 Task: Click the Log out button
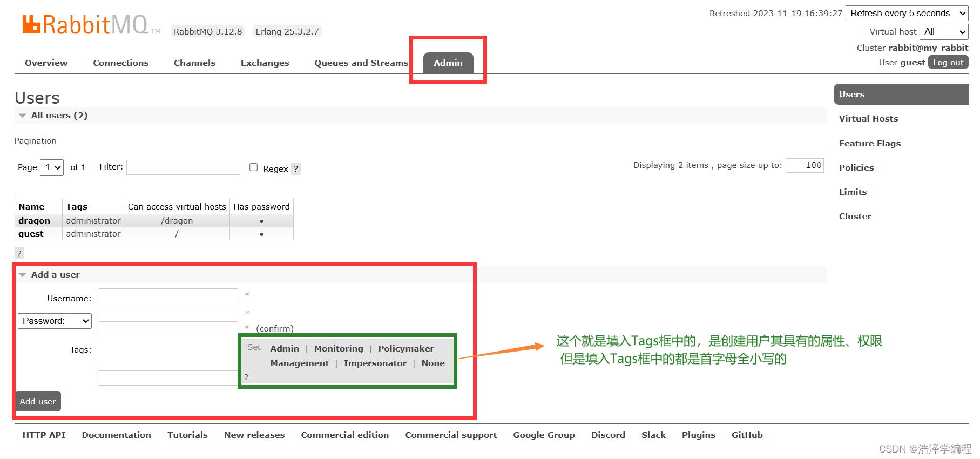coord(948,63)
